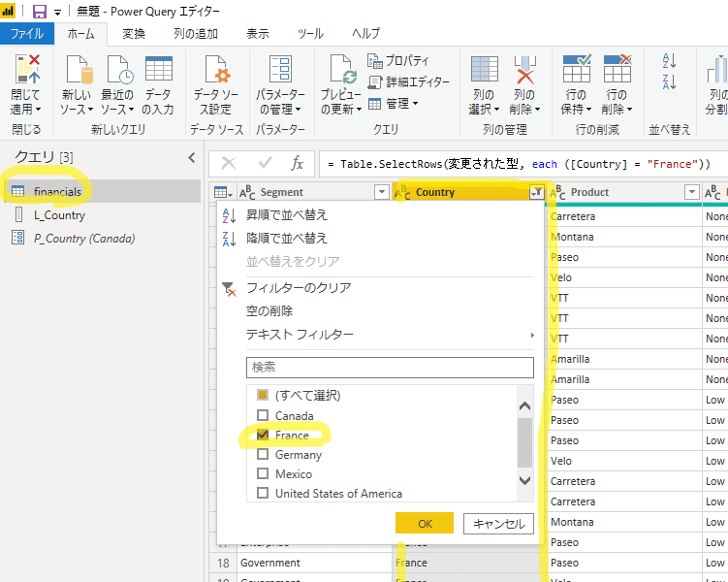Switch to the ツール tab
728x582 pixels.
pos(309,33)
